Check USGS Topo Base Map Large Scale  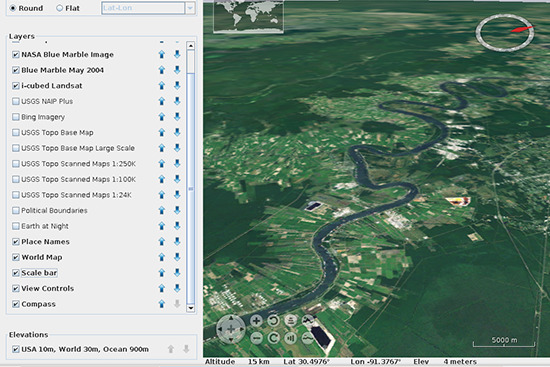tap(15, 148)
